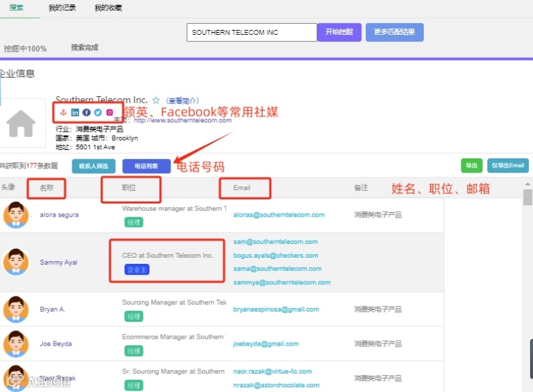Click email sama@southerntelecom.com
This screenshot has height=392, width=533.
click(277, 269)
